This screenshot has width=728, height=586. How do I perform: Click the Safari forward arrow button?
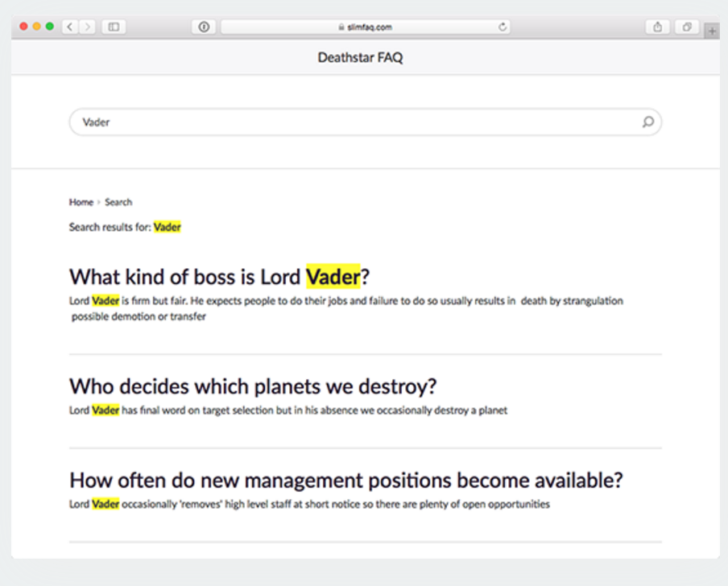coord(87,27)
